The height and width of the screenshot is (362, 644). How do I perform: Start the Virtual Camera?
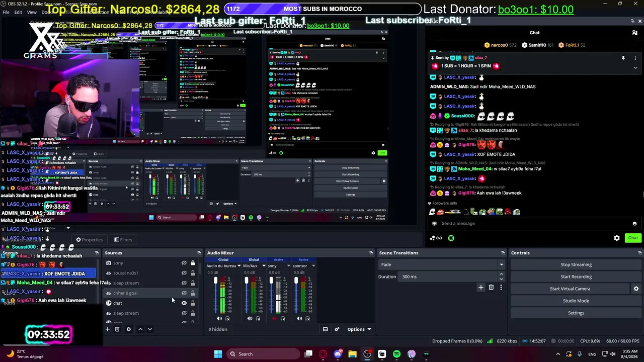[570, 289]
